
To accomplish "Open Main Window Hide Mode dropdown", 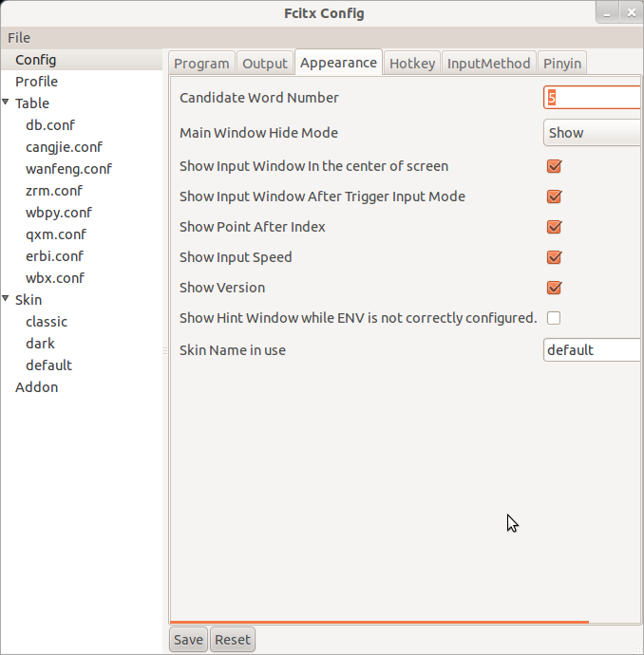I will click(592, 133).
